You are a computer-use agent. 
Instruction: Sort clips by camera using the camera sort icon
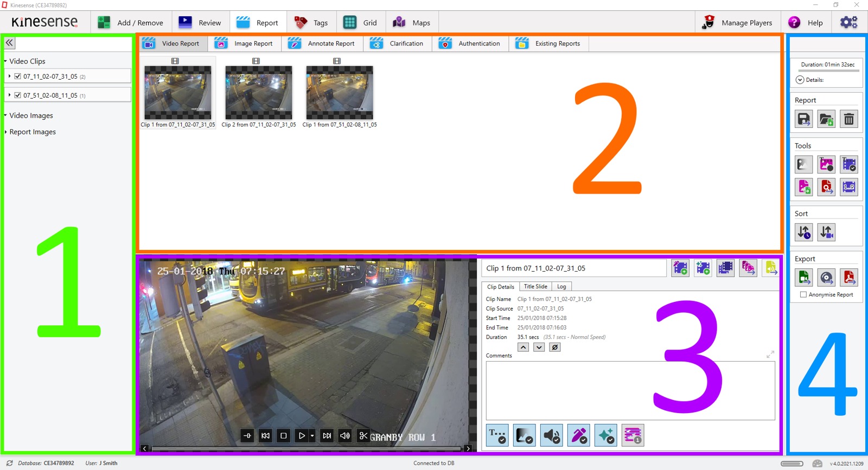826,232
